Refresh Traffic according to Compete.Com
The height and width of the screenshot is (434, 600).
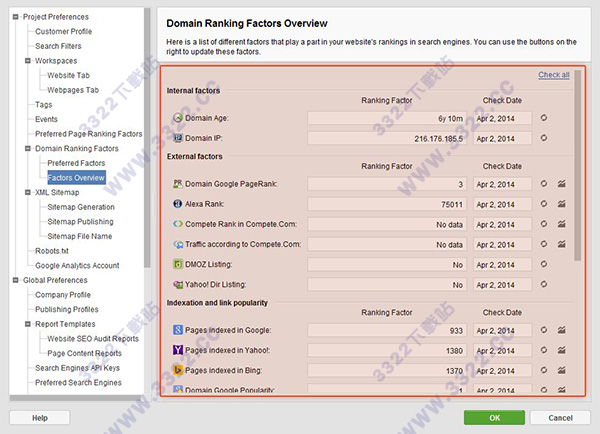[x=544, y=244]
